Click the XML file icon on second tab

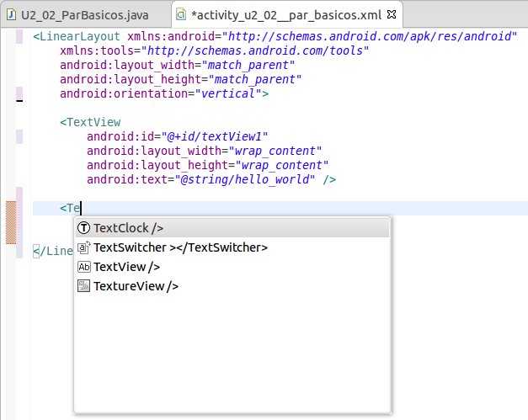[181, 15]
